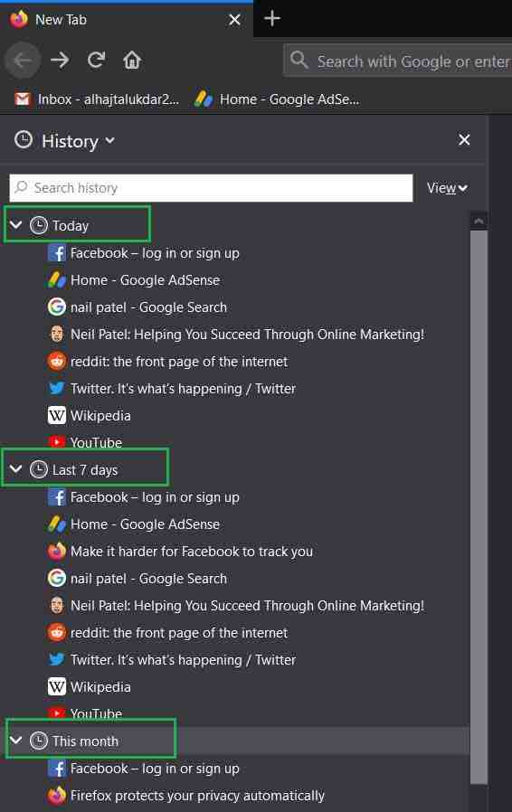512x812 pixels.
Task: Collapse the This month group
Action: (x=16, y=740)
